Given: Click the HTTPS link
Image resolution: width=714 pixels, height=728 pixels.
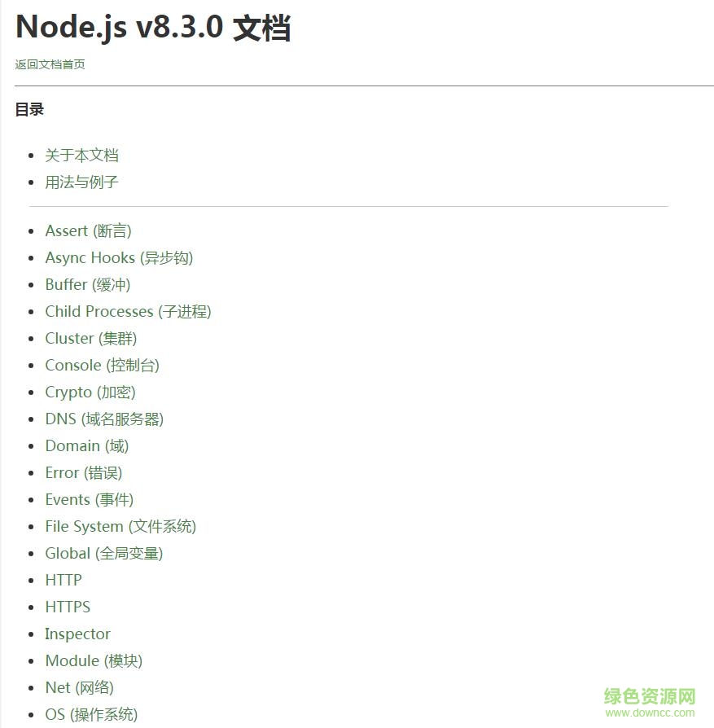Looking at the screenshot, I should [x=68, y=607].
